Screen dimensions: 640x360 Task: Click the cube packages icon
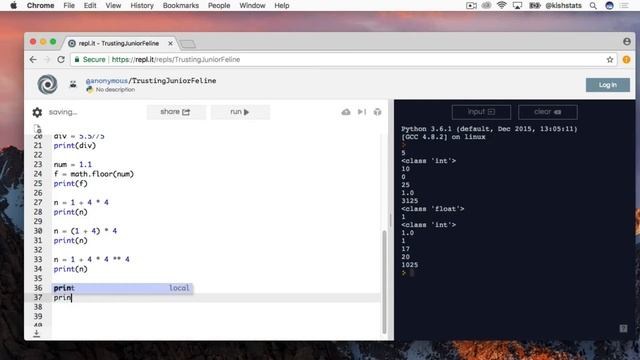(x=378, y=112)
